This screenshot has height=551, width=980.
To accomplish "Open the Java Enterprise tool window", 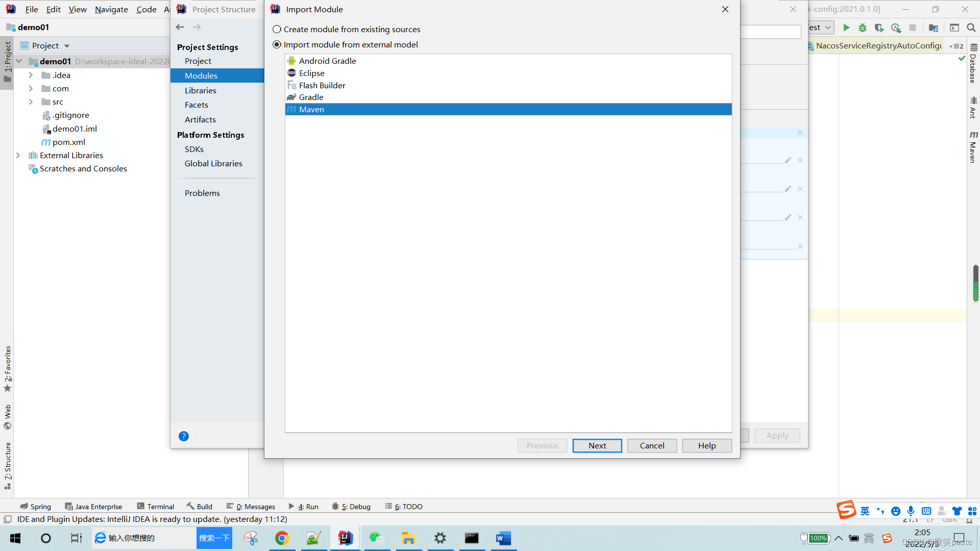I will 93,506.
